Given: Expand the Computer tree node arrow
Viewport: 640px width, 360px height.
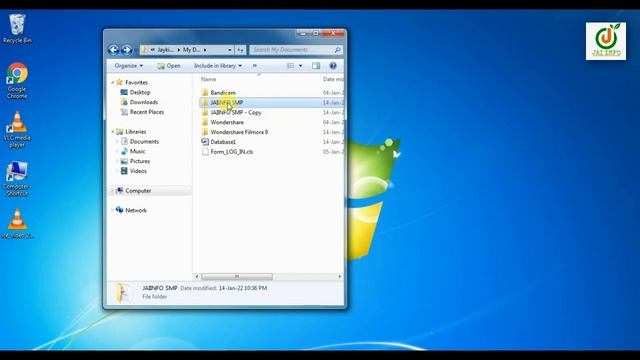Looking at the screenshot, I should coord(113,191).
